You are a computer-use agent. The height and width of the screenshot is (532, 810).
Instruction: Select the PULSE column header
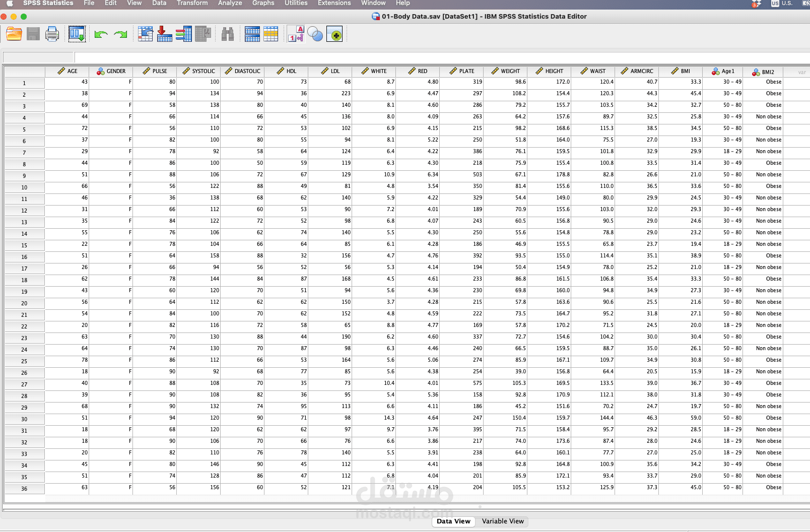pos(155,71)
